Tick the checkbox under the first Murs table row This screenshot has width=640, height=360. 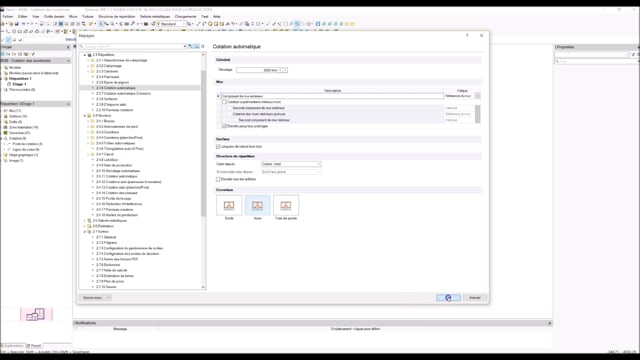point(224,102)
